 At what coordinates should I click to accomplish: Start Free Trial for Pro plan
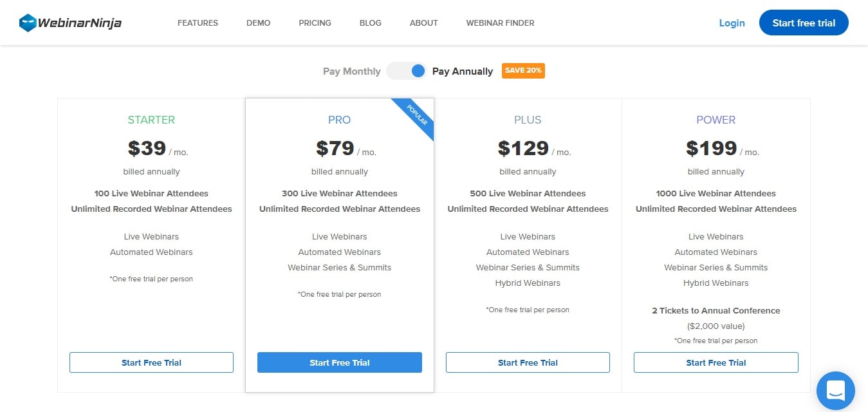pos(340,362)
